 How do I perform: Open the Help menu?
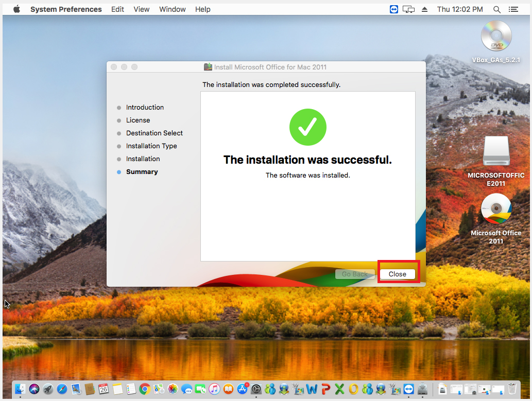(203, 9)
